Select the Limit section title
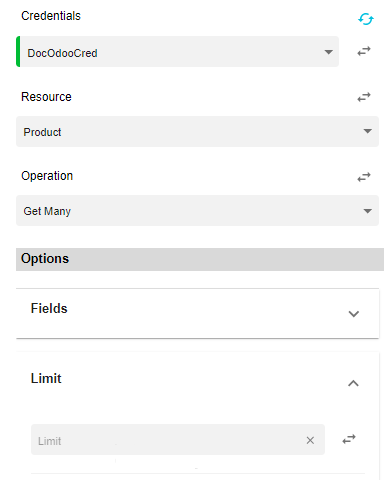This screenshot has width=388, height=480. tap(46, 378)
